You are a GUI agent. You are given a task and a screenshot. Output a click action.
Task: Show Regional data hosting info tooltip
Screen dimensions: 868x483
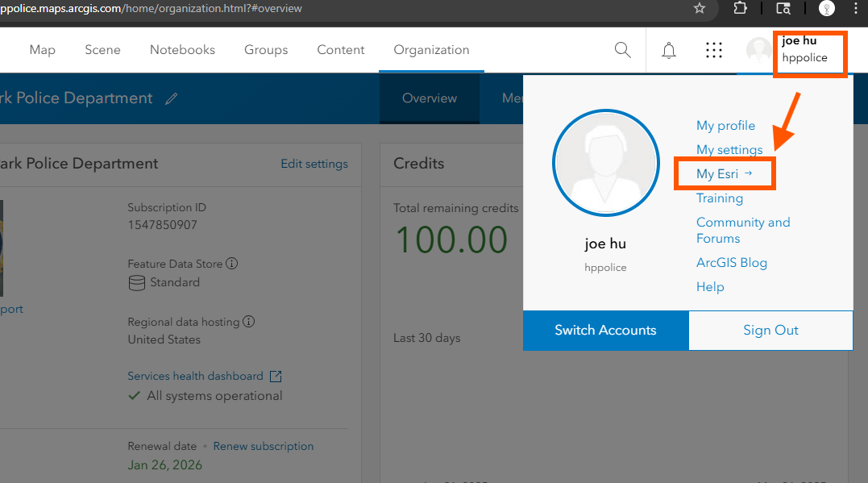point(249,322)
